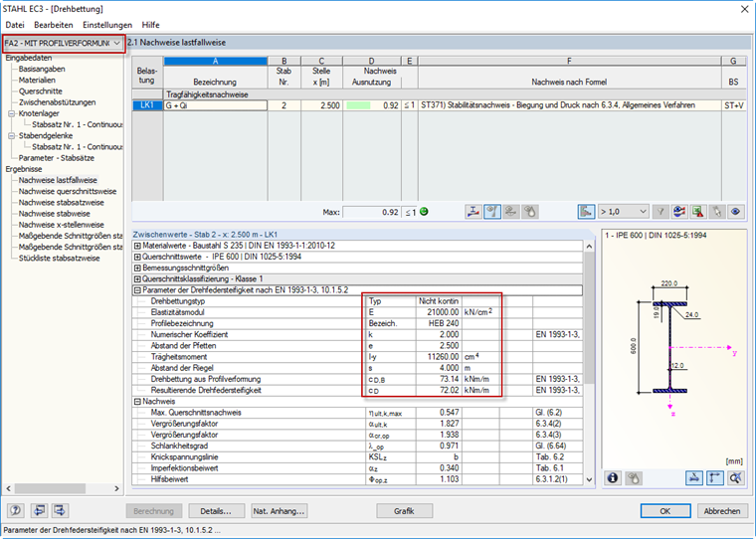This screenshot has height=539, width=756.
Task: Click the details table vertical scrollbar down arrow
Action: (589, 479)
